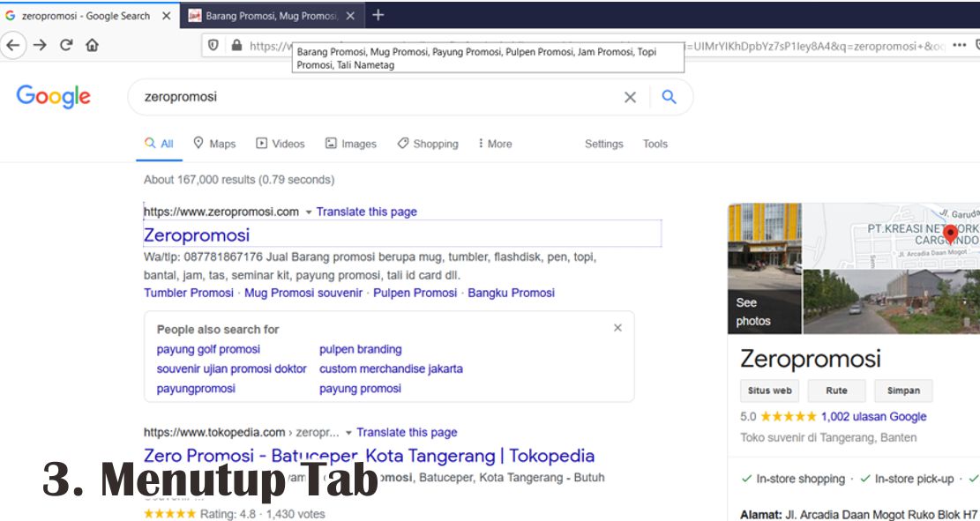Open a new tab with the plus button

pos(378,16)
